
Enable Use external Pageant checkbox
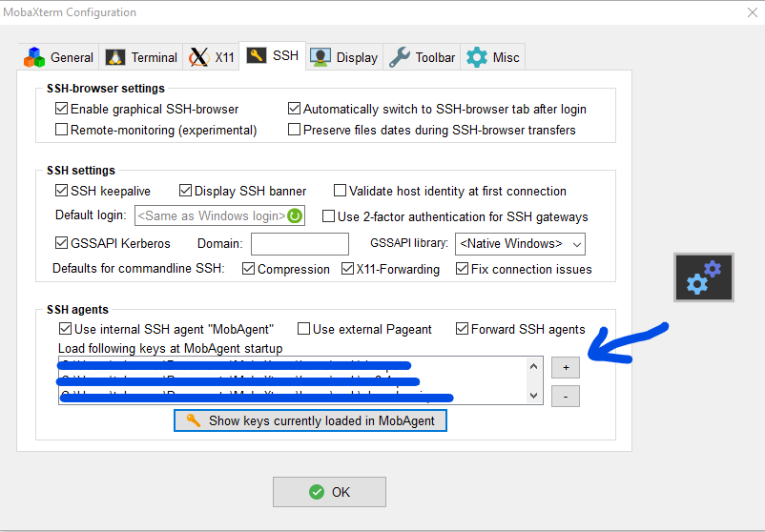(x=304, y=329)
